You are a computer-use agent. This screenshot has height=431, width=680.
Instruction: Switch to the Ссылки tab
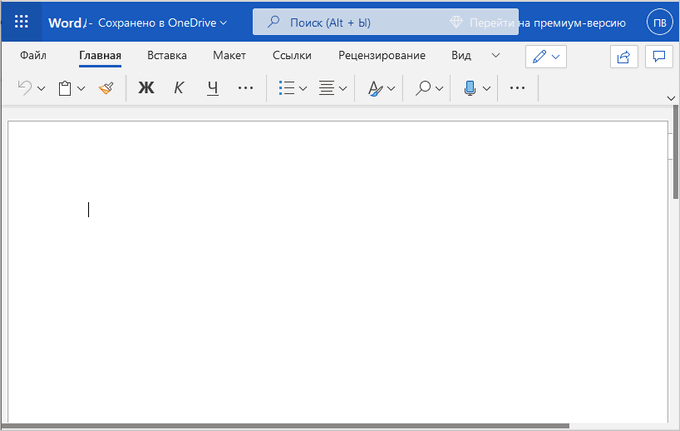pos(292,56)
